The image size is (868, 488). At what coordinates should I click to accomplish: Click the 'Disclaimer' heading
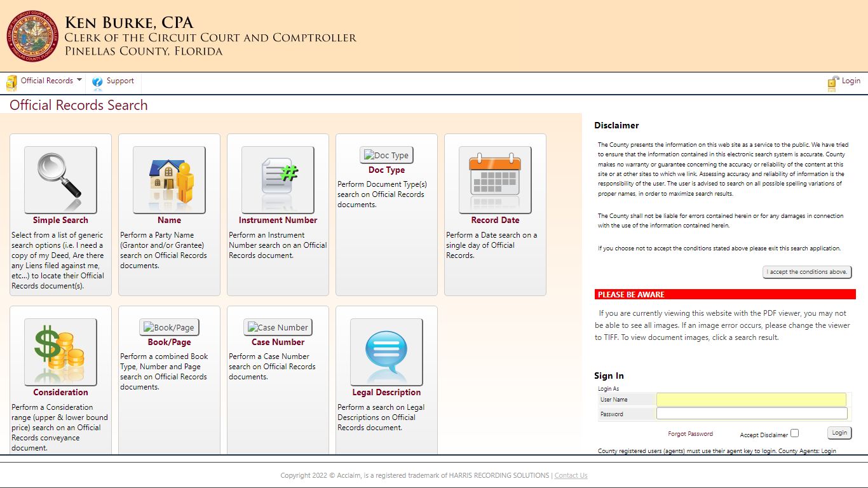(x=616, y=126)
